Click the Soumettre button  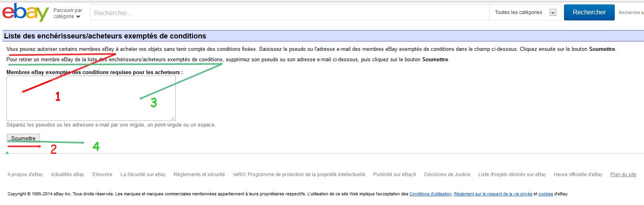(x=23, y=138)
